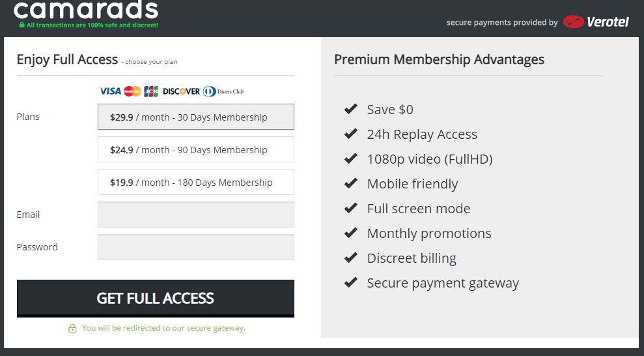Select the $29.9 30 Days Membership plan
The width and height of the screenshot is (644, 356).
pos(196,117)
